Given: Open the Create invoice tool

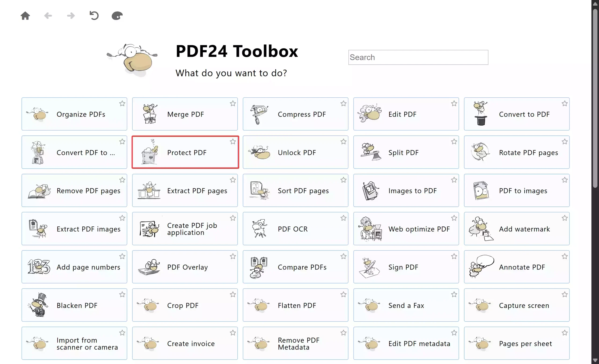Looking at the screenshot, I should click(x=185, y=343).
